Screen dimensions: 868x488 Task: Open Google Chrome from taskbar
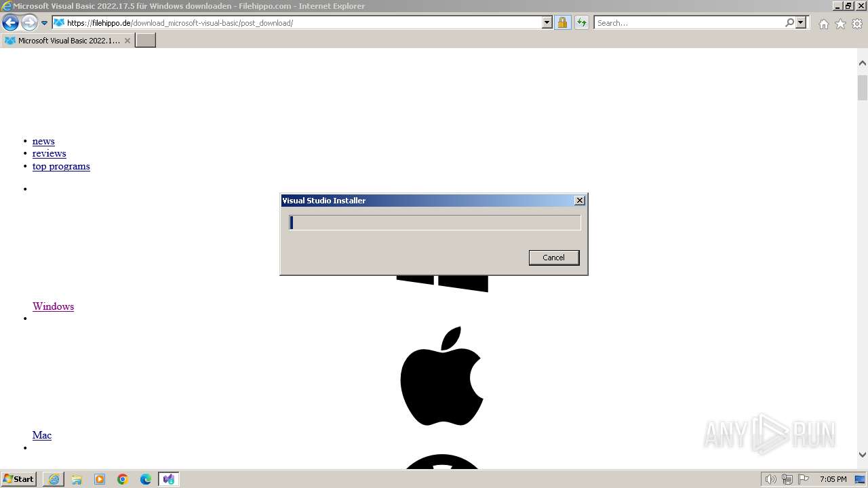[x=123, y=479]
